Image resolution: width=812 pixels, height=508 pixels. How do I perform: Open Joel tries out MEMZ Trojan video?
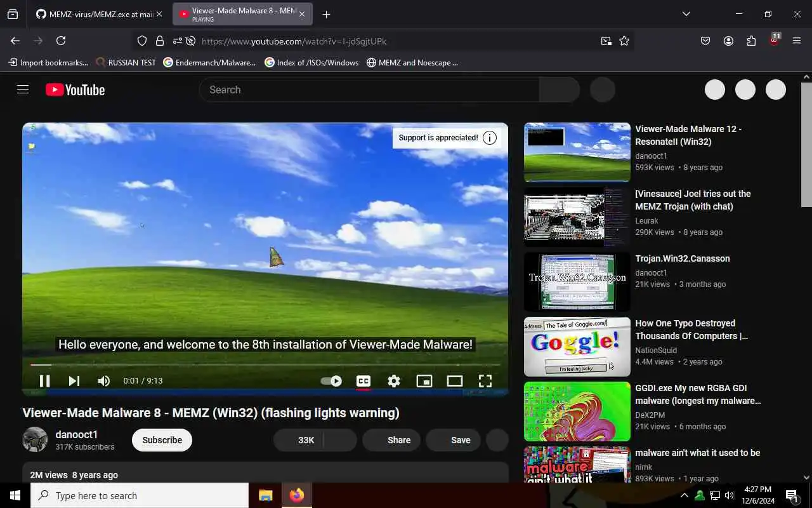[693, 200]
